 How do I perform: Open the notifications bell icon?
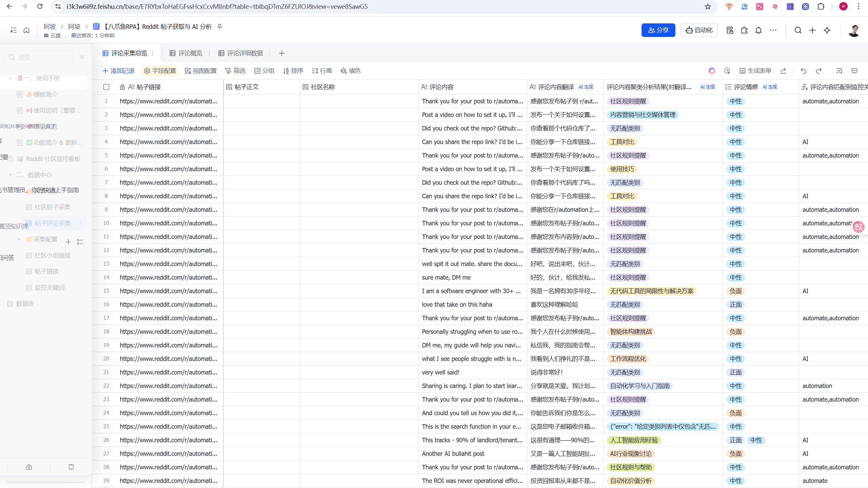point(758,30)
